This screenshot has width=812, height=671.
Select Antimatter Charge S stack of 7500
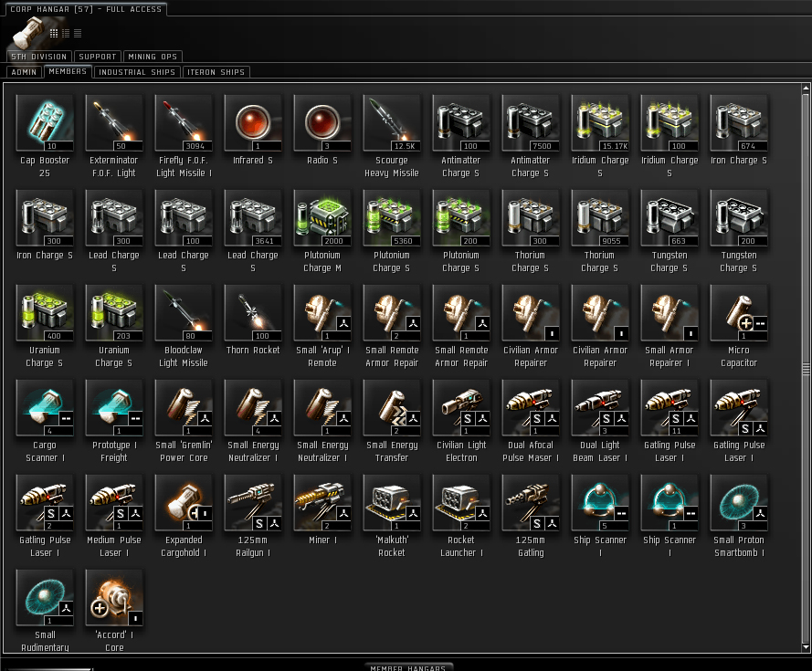531,123
